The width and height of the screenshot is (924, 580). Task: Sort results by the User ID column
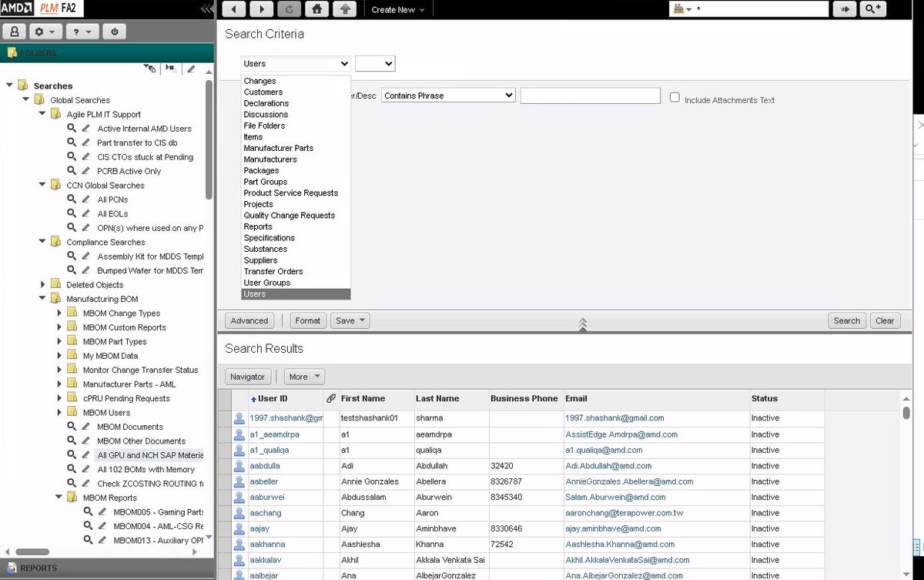273,398
